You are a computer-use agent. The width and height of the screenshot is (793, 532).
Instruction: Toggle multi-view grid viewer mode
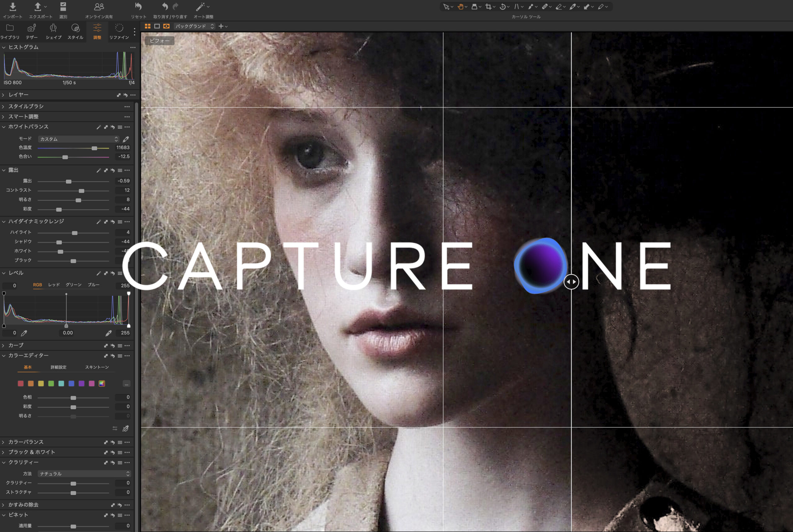(147, 26)
